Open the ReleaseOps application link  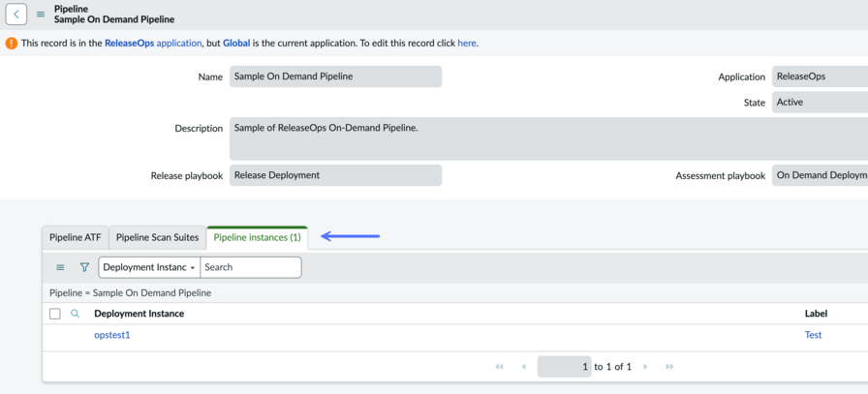pos(153,44)
